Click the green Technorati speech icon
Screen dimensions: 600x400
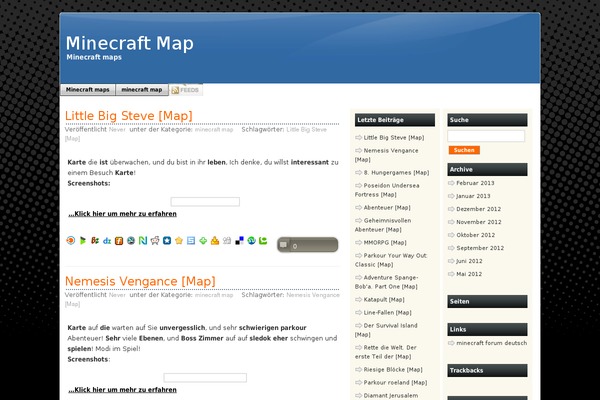click(x=263, y=240)
